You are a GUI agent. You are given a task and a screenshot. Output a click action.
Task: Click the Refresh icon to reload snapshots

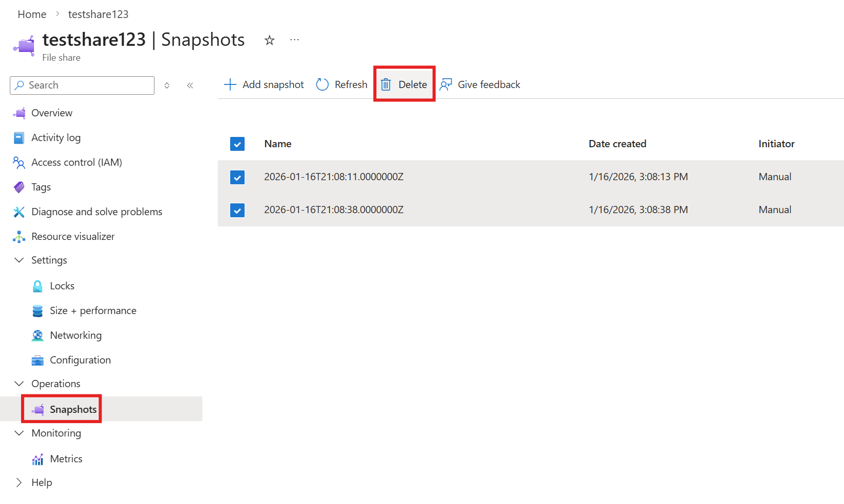pos(322,84)
